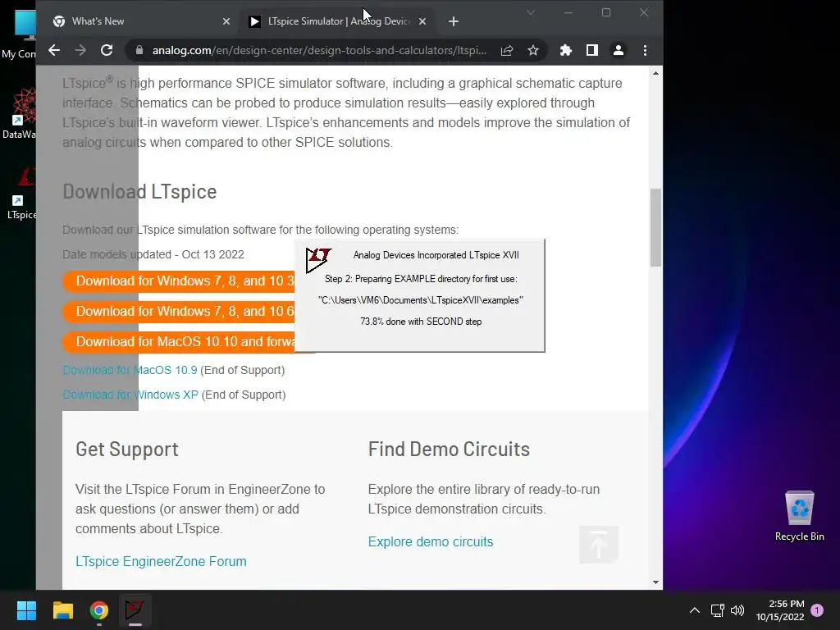Click the address bar URL field

tap(319, 50)
